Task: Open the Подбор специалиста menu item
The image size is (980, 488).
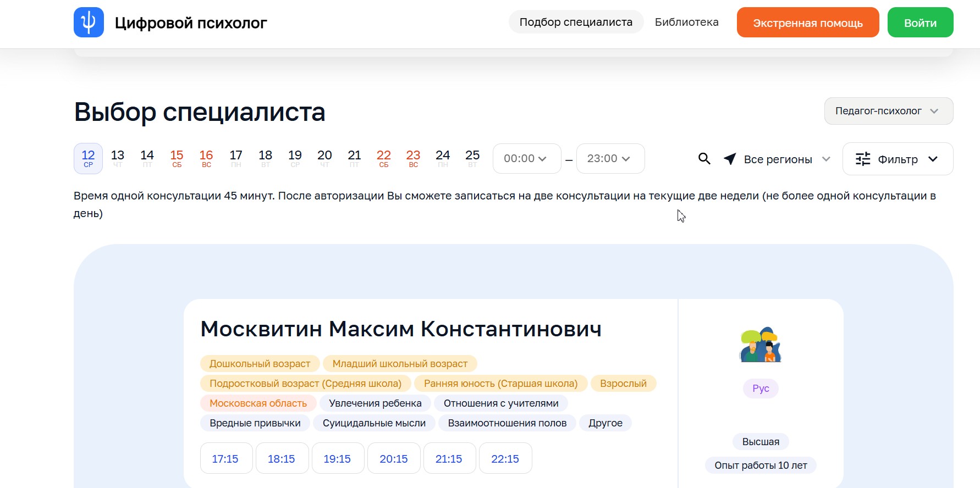Action: click(576, 22)
